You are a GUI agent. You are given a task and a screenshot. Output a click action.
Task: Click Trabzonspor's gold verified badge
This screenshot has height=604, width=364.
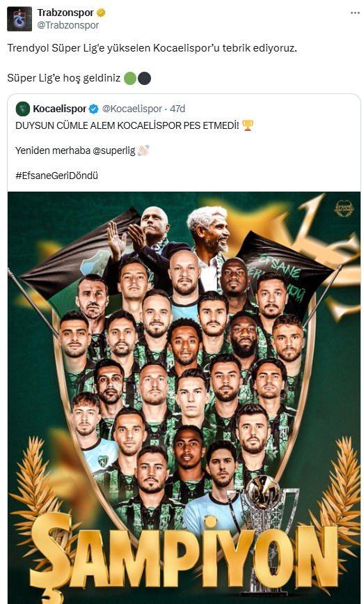click(101, 13)
